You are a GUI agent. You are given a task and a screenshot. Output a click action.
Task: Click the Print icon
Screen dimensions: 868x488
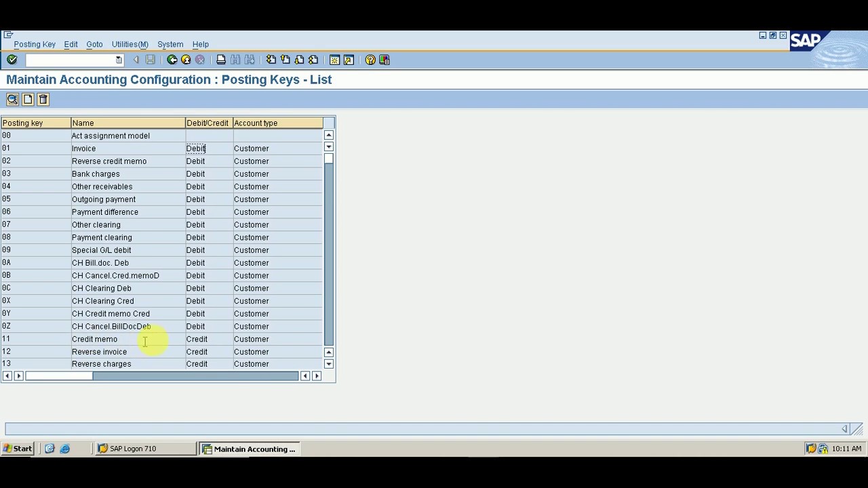pyautogui.click(x=221, y=60)
